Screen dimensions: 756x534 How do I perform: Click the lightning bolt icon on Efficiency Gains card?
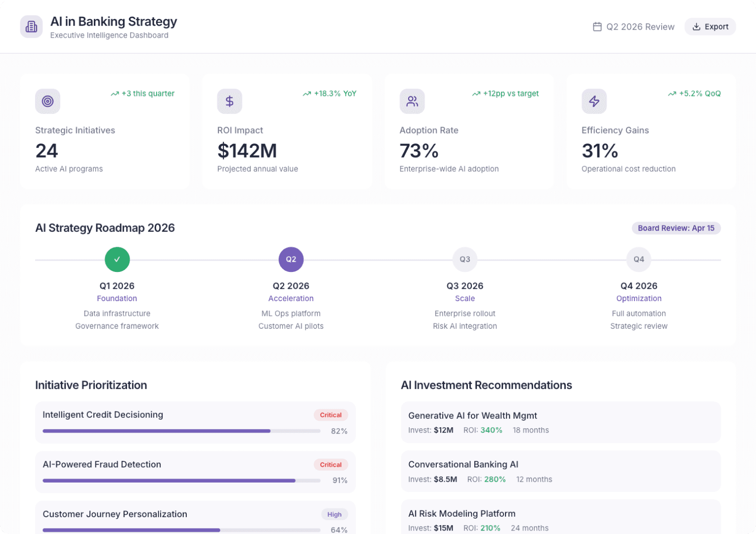pyautogui.click(x=594, y=101)
